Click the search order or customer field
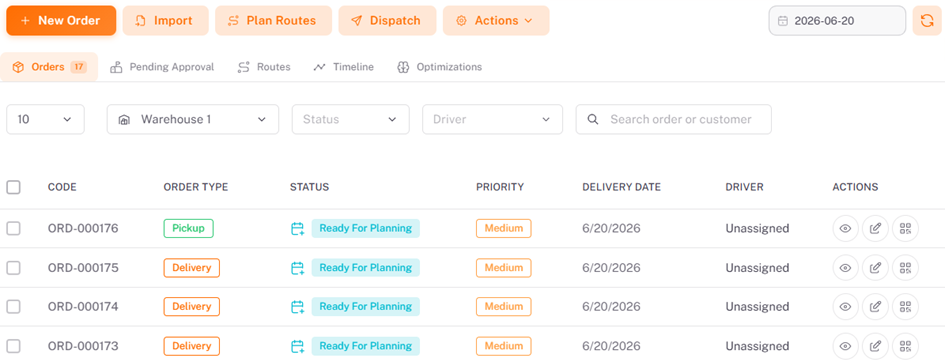 (x=674, y=119)
